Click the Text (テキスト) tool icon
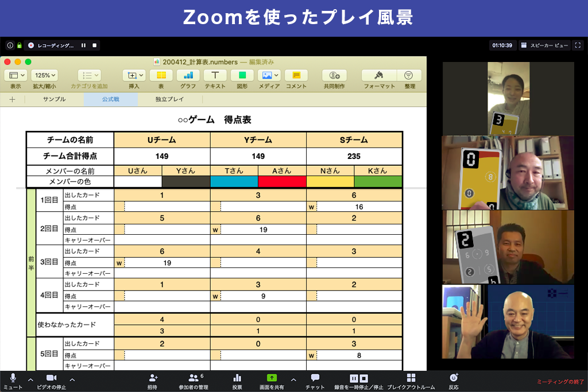This screenshot has width=588, height=392. (x=215, y=75)
